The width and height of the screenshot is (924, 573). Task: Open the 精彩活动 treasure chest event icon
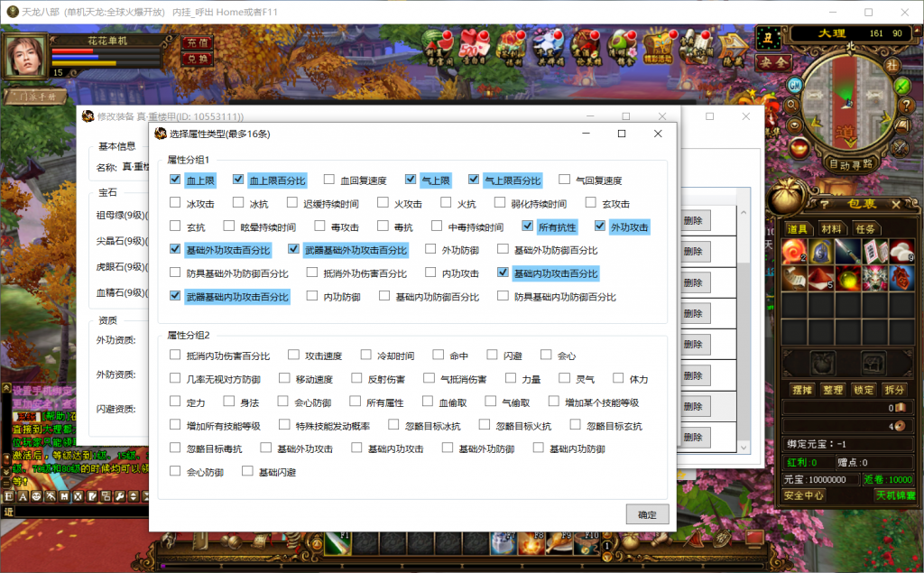tap(657, 47)
